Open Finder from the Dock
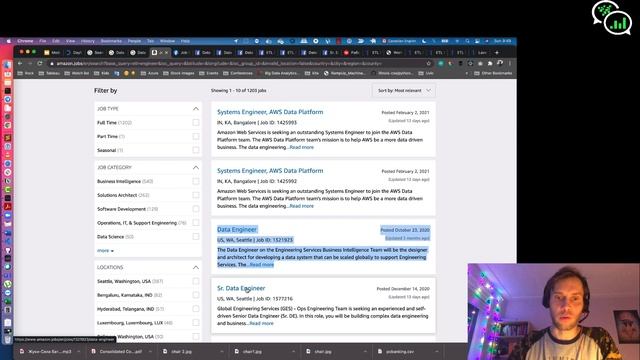640x360 pixels. pos(8,65)
